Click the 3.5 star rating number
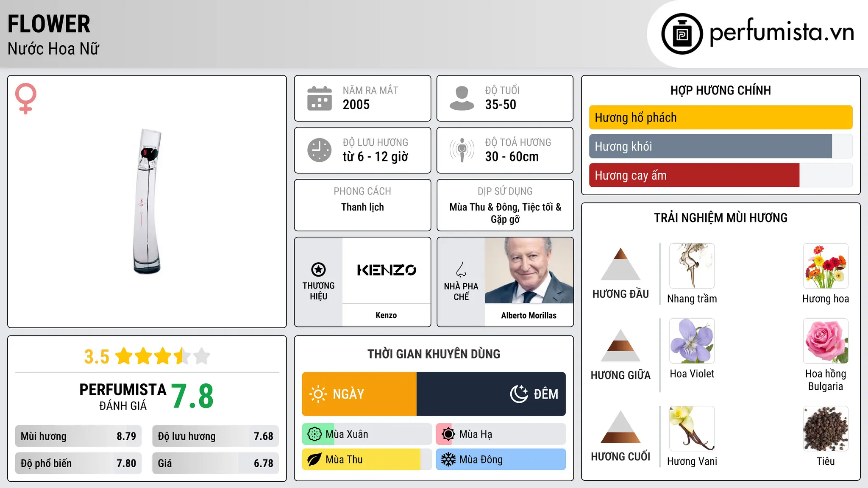 97,357
